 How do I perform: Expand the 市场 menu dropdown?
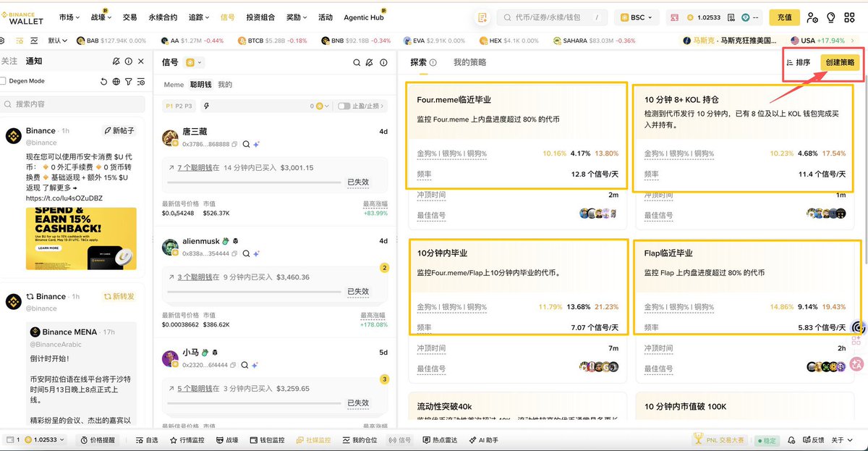click(x=69, y=17)
